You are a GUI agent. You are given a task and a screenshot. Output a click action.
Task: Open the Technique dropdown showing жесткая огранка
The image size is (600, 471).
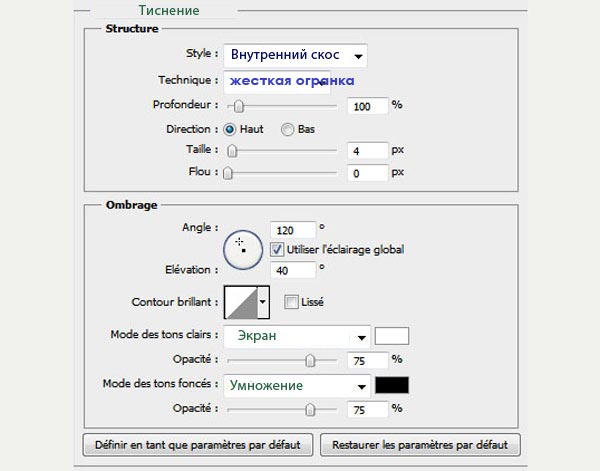point(277,81)
